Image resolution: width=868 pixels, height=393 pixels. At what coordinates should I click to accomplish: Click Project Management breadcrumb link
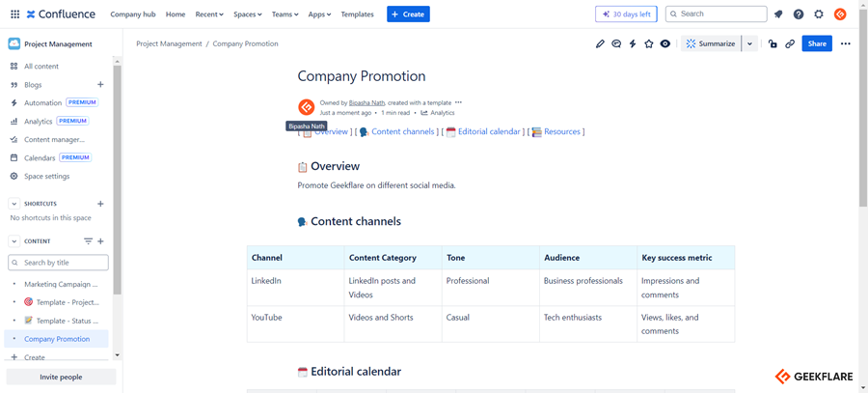click(x=169, y=43)
